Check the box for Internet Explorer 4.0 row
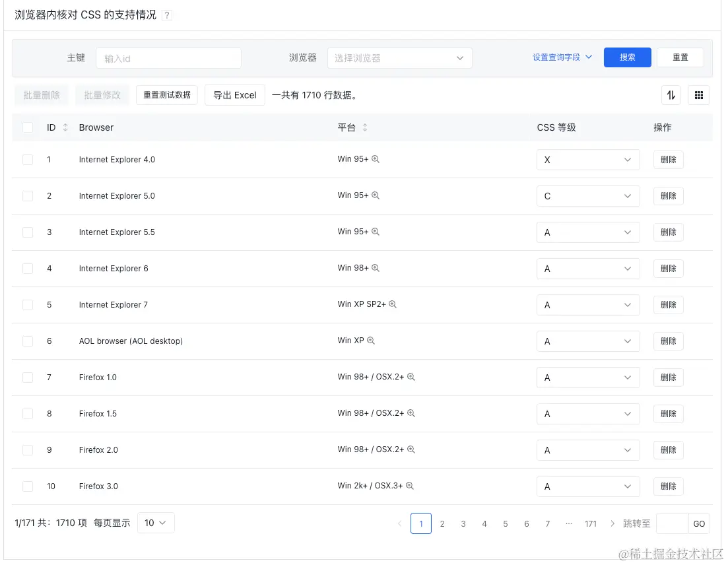 point(28,159)
